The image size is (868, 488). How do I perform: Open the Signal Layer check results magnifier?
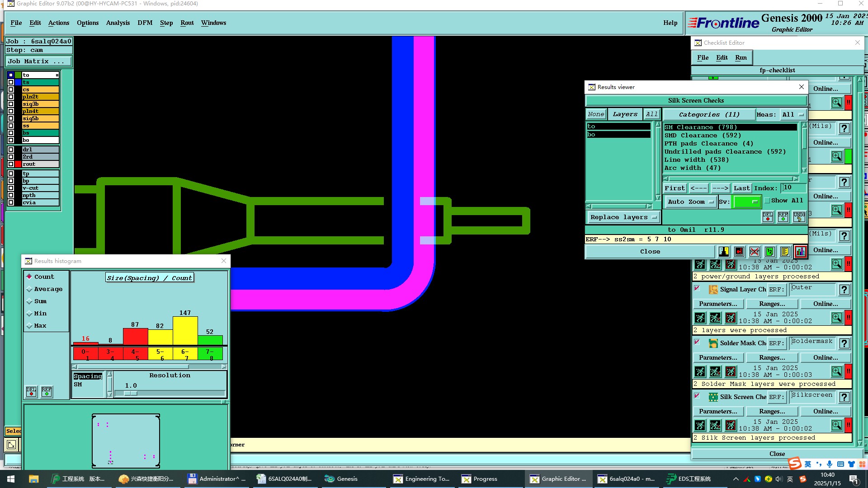[837, 318]
